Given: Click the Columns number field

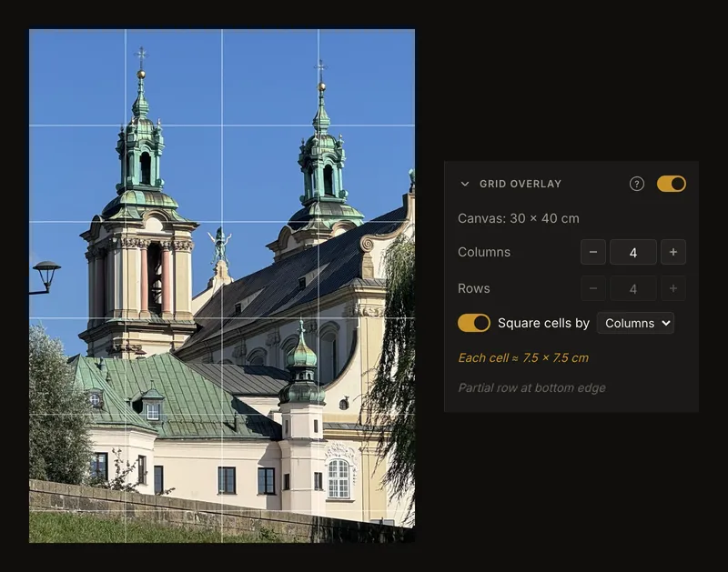Looking at the screenshot, I should click(632, 252).
